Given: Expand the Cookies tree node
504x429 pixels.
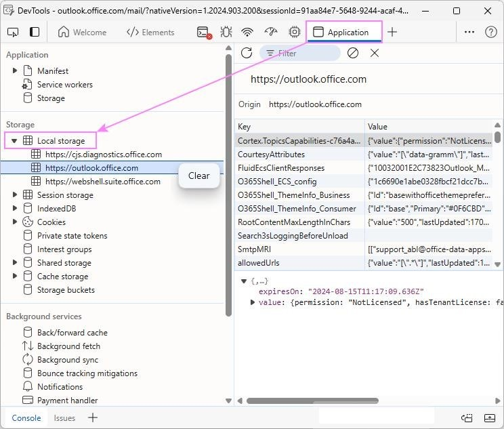Looking at the screenshot, I should click(x=14, y=222).
